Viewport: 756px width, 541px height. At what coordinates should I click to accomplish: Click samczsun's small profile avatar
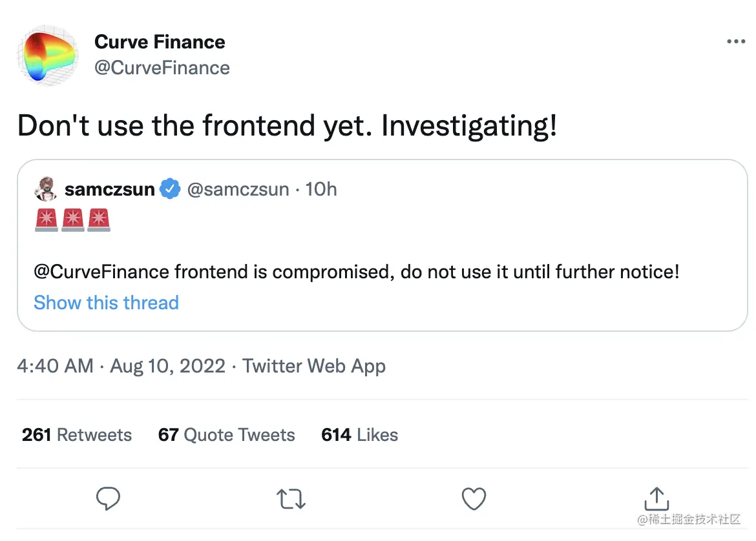pos(46,189)
